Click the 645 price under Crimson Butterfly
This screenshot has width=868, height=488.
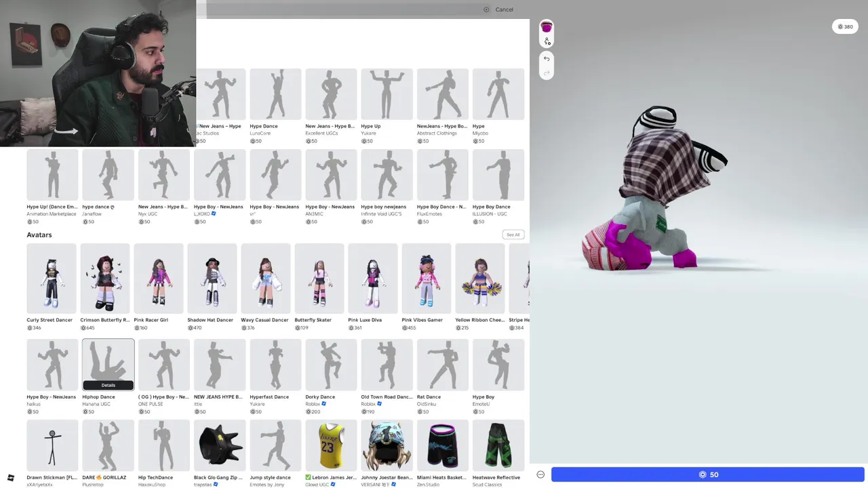coord(87,328)
